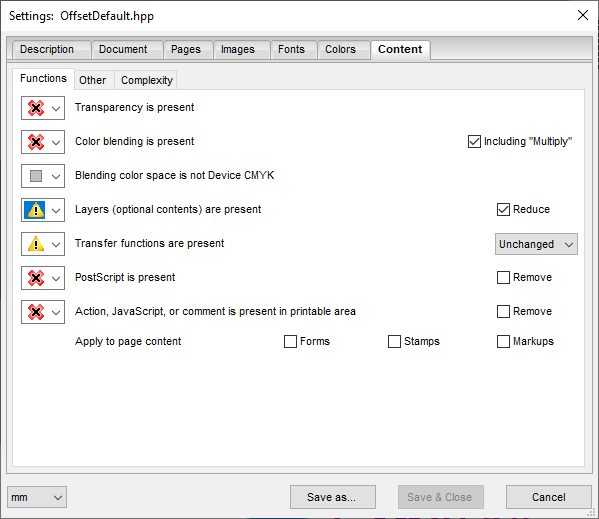Expand the mm units dropdown
599x519 pixels.
click(37, 497)
